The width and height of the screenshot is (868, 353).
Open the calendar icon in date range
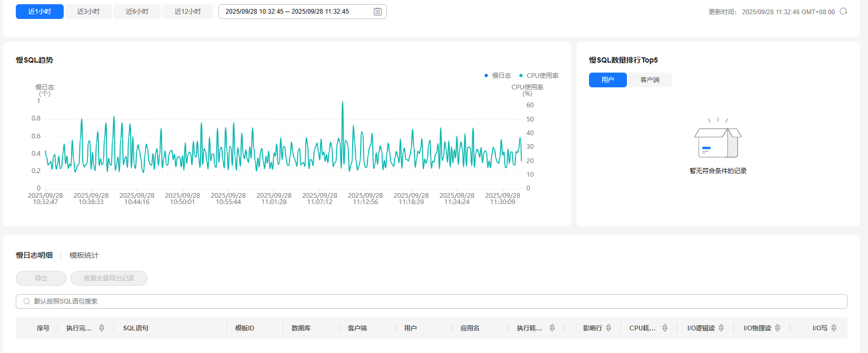pyautogui.click(x=377, y=12)
